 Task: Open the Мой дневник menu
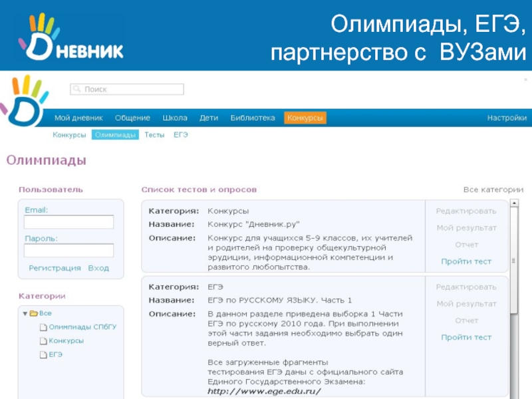point(78,118)
